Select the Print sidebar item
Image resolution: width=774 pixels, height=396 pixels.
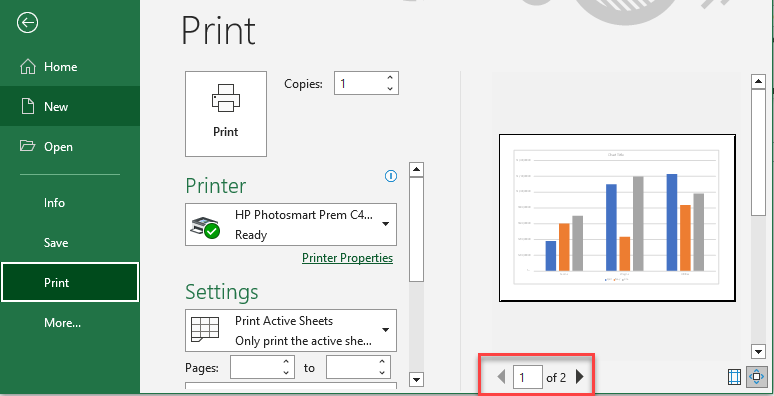(x=70, y=282)
